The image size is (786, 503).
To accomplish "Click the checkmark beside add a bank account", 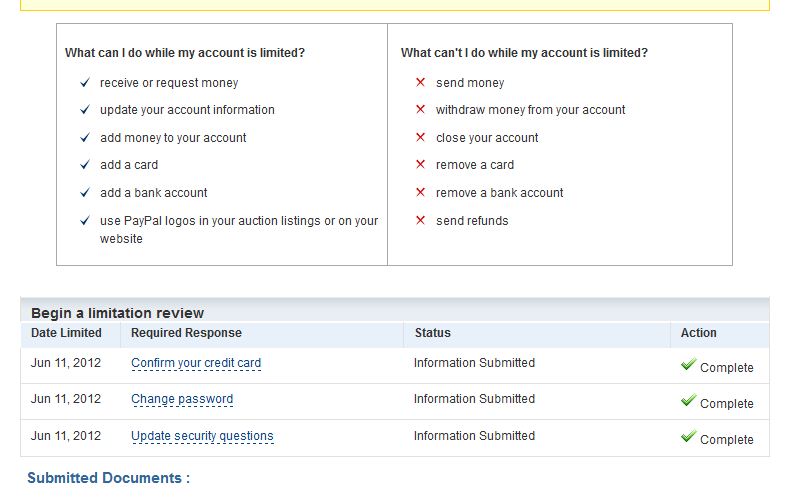I will click(x=85, y=193).
